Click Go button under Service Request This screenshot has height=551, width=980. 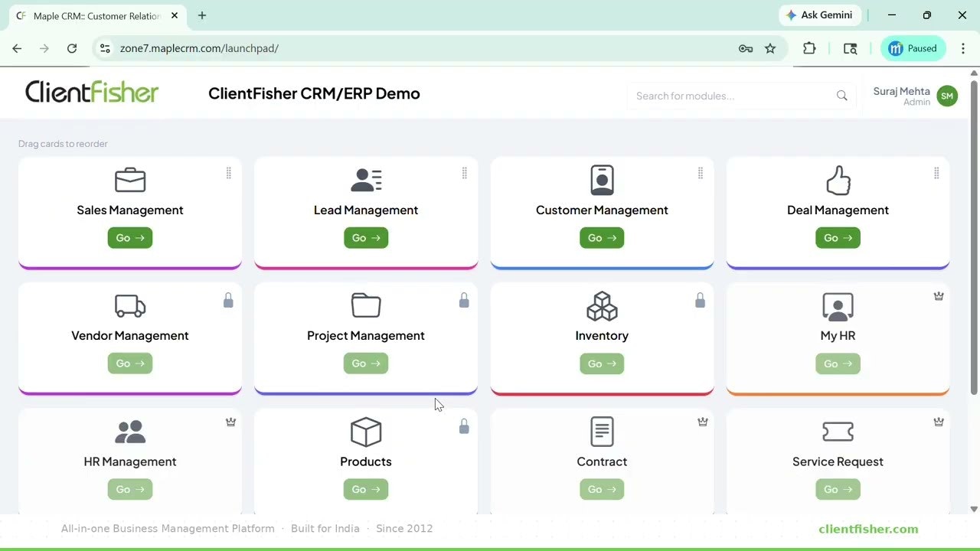click(838, 489)
